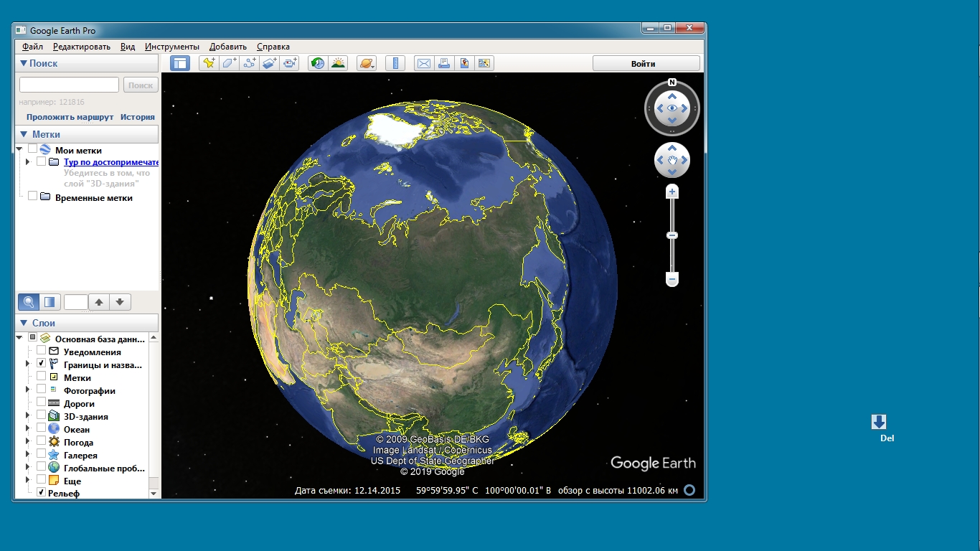
Task: Open the Инструменты menu
Action: [172, 47]
